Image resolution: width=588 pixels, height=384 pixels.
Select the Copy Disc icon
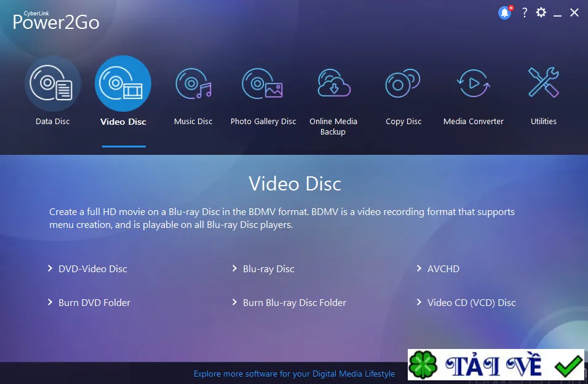click(403, 83)
